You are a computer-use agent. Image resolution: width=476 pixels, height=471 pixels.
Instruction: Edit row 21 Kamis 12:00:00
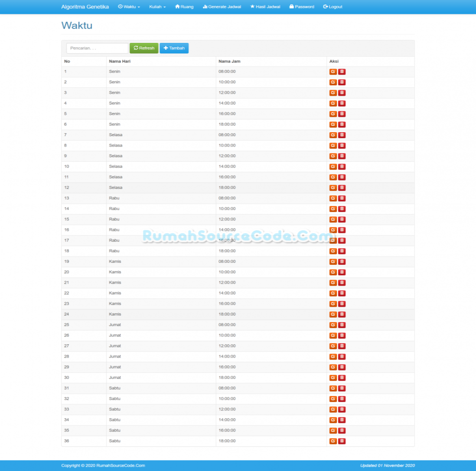click(333, 283)
